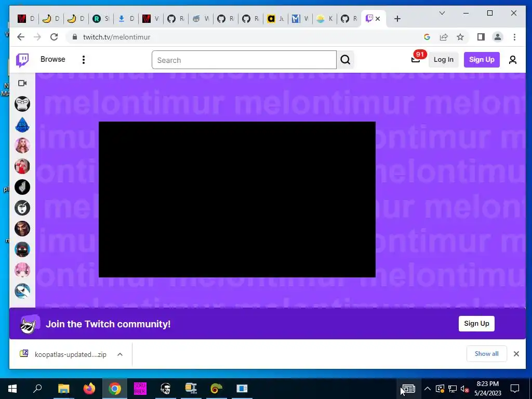Open the Twitch home logo

pos(22,60)
